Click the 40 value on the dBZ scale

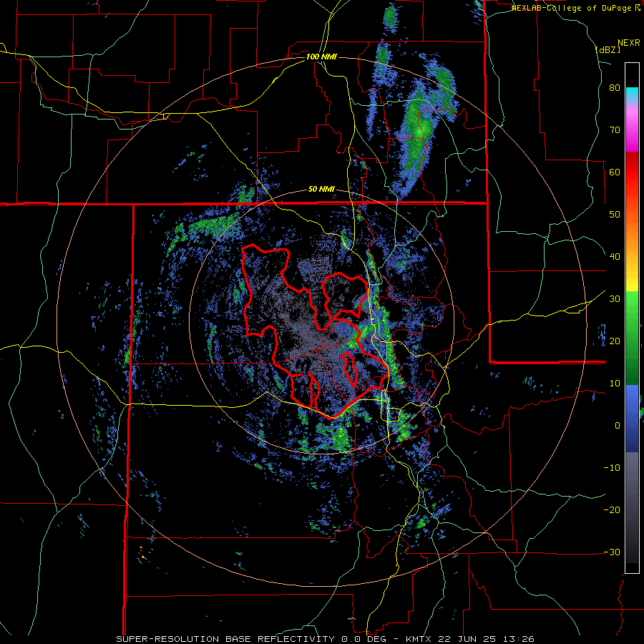[615, 257]
